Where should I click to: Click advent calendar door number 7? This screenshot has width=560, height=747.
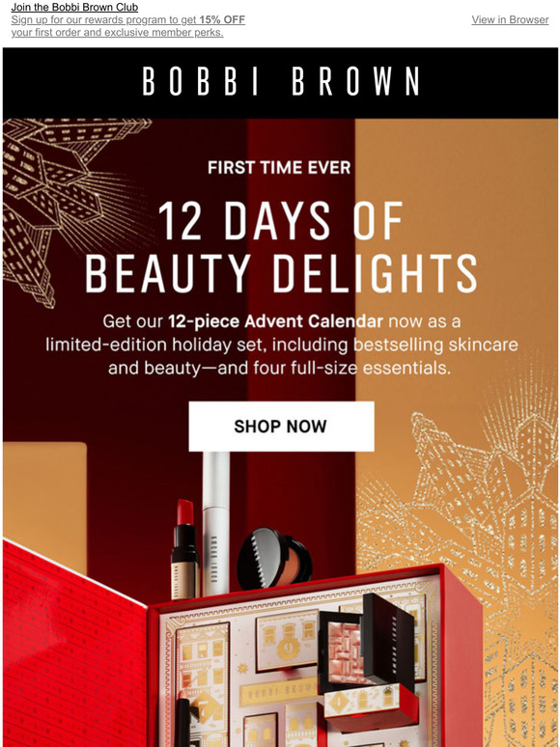click(x=203, y=705)
